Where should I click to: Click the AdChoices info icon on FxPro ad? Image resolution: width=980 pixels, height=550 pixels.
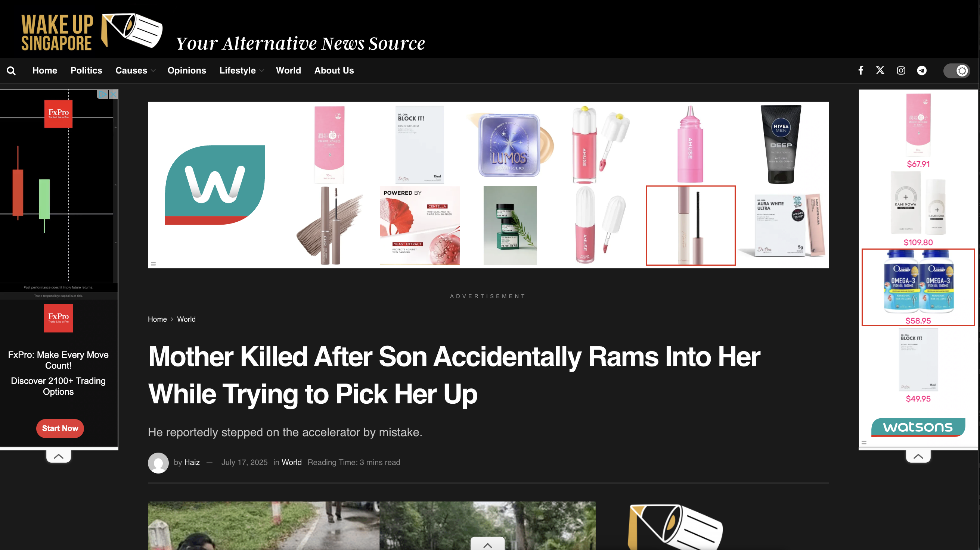[103, 94]
